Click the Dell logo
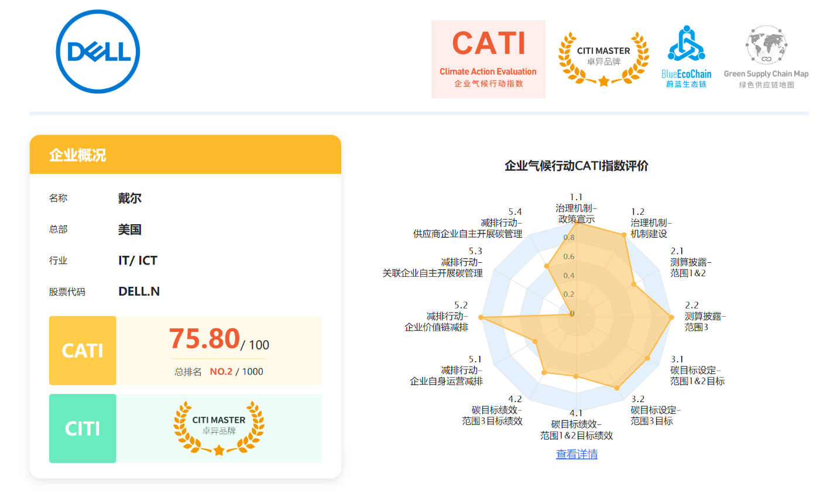 (x=98, y=52)
